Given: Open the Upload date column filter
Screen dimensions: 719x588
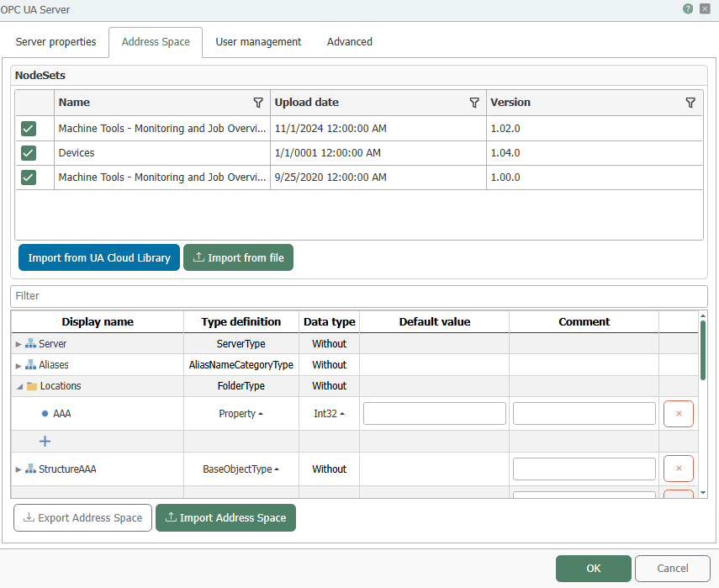Looking at the screenshot, I should pos(474,103).
